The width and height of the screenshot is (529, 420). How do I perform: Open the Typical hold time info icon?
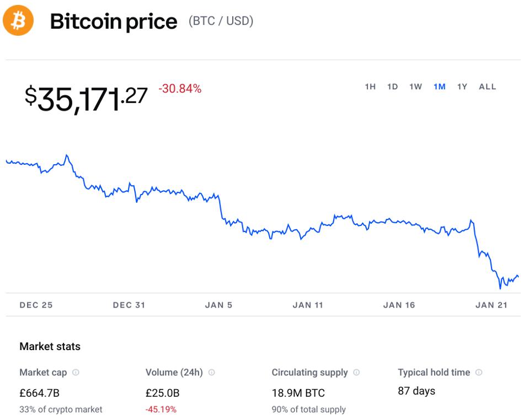coord(479,373)
